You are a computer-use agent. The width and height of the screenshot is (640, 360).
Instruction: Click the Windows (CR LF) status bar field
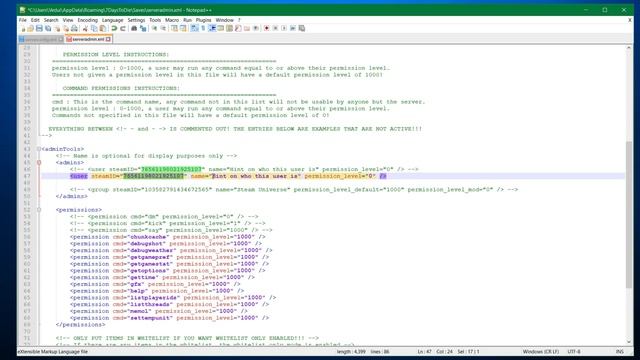[x=540, y=351]
